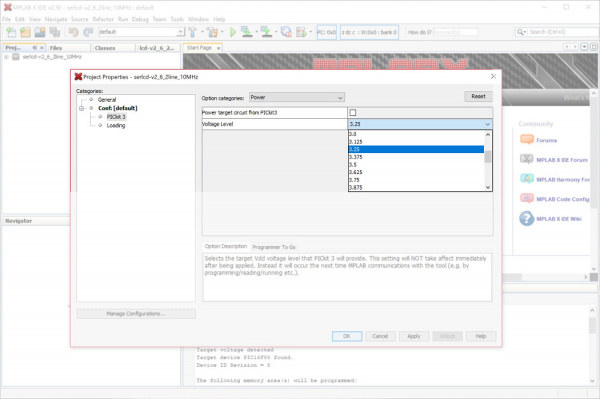This screenshot has width=600, height=399.
Task: Select 3.375 in voltage list
Action: (416, 157)
